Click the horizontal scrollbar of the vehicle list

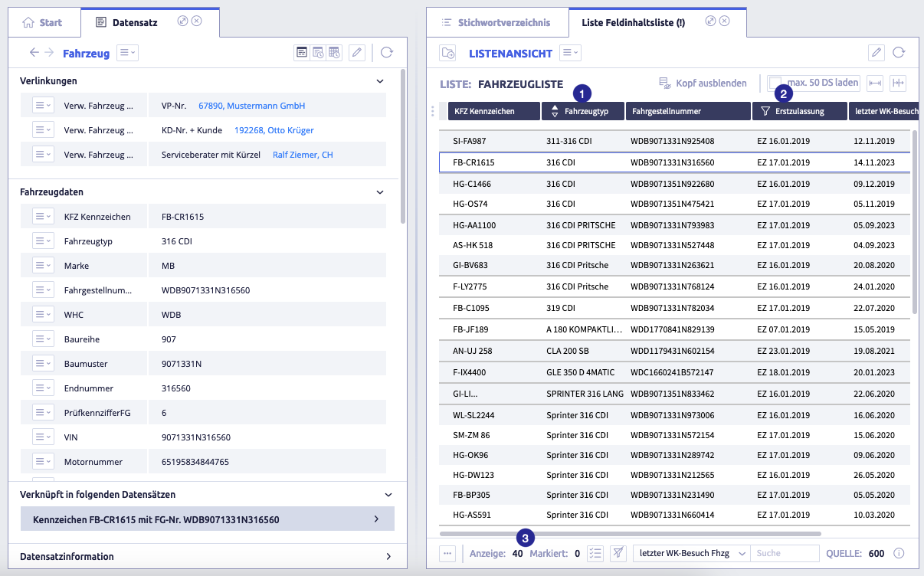point(631,533)
